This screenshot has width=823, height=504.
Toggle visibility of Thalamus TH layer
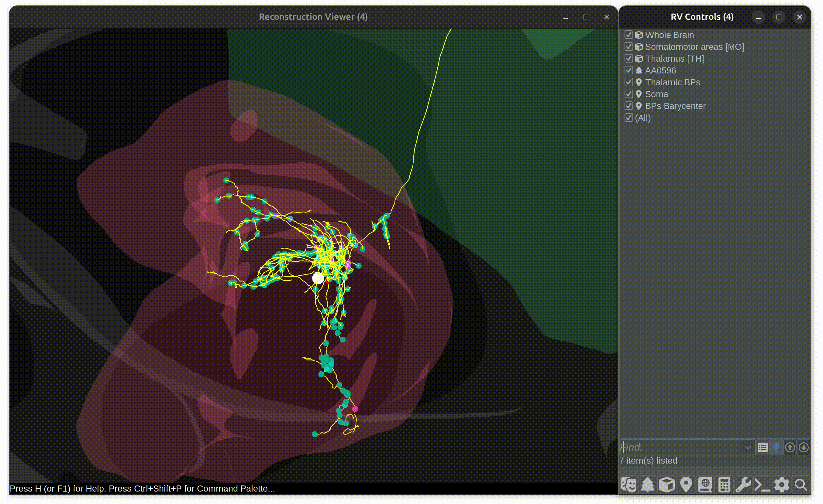click(x=628, y=58)
